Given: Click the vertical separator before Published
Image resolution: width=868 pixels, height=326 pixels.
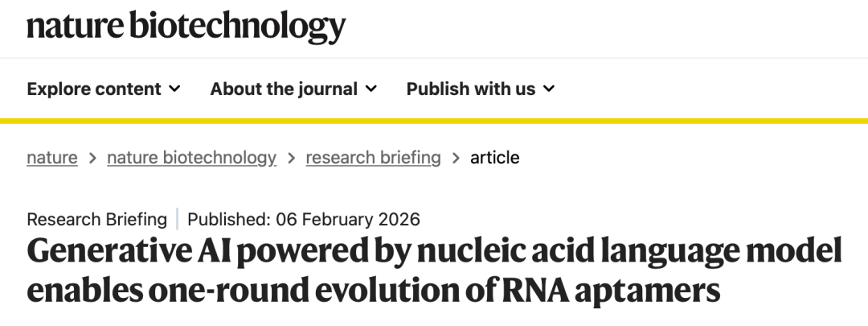Looking at the screenshot, I should [178, 219].
